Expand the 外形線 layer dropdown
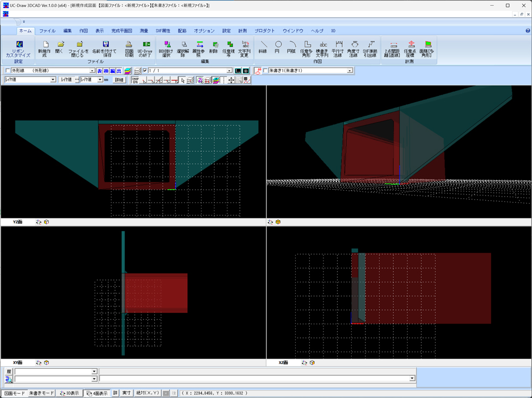532x398 pixels. [x=92, y=71]
